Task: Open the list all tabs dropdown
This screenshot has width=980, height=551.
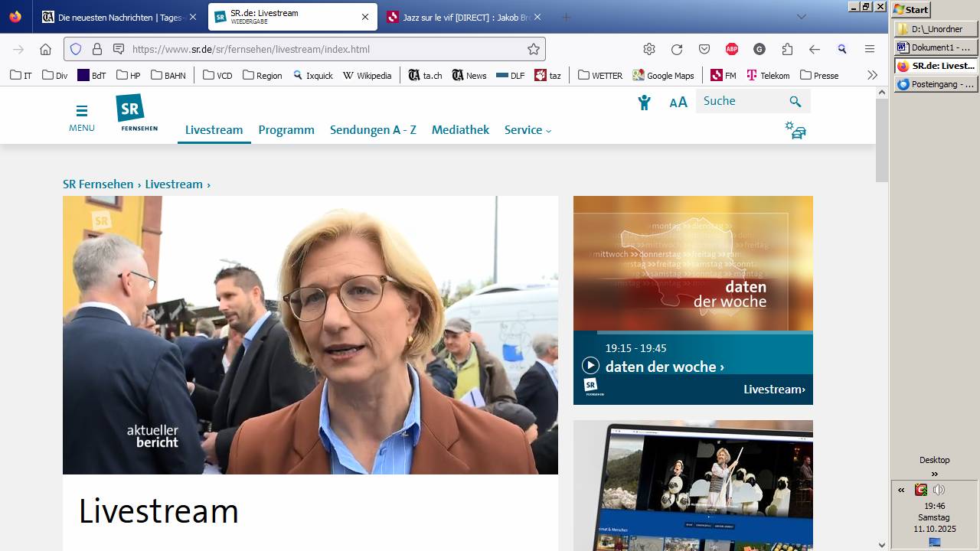Action: tap(802, 17)
